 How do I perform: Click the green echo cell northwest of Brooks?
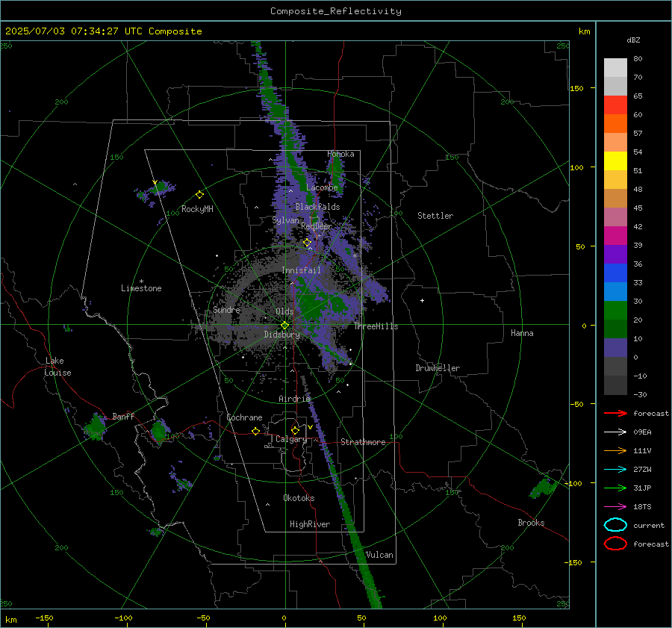click(543, 487)
